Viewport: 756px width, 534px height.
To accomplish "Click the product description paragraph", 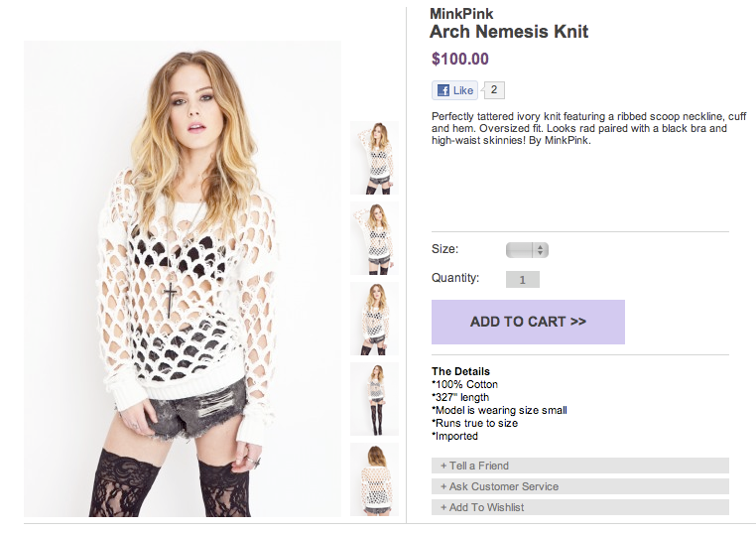I will click(x=579, y=128).
